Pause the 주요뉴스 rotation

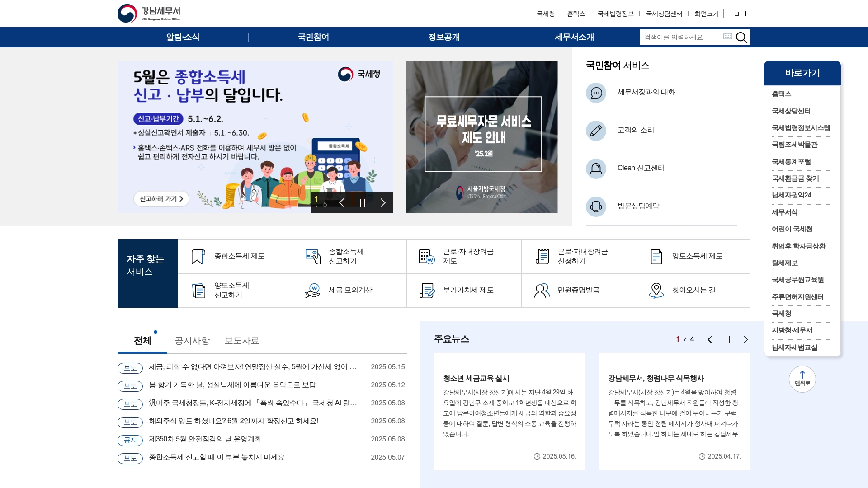click(x=728, y=339)
